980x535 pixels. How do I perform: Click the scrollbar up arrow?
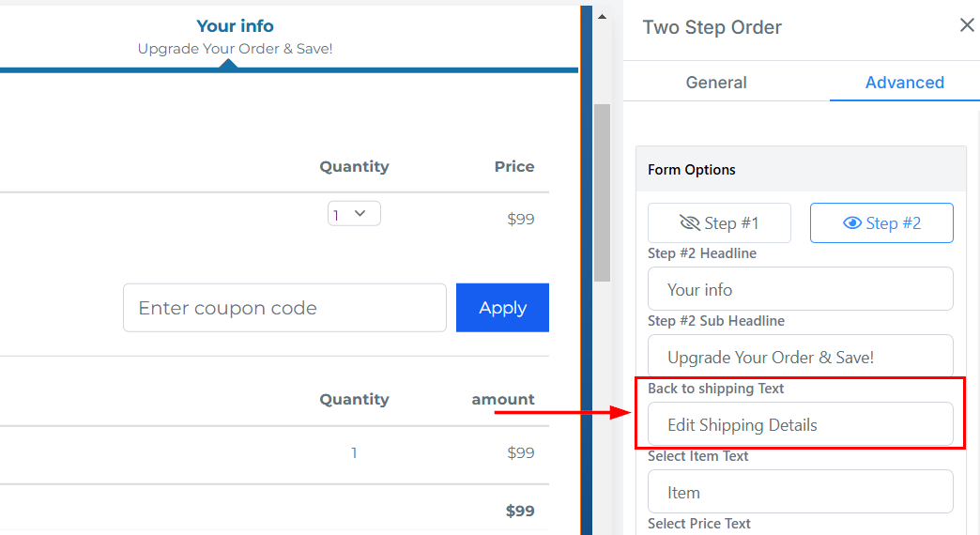602,17
